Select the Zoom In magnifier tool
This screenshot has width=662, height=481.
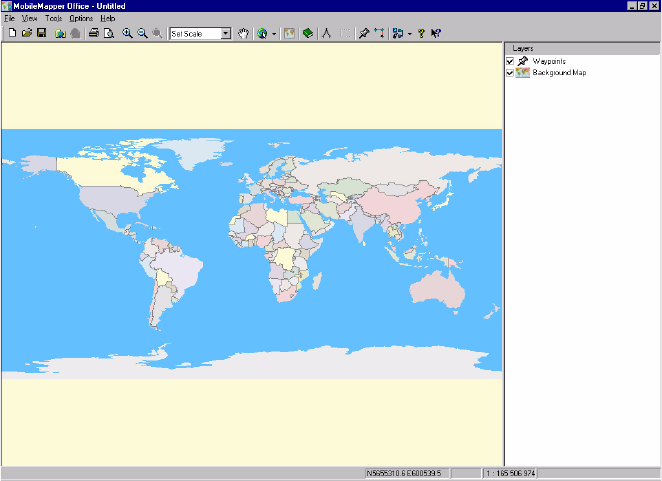point(127,33)
